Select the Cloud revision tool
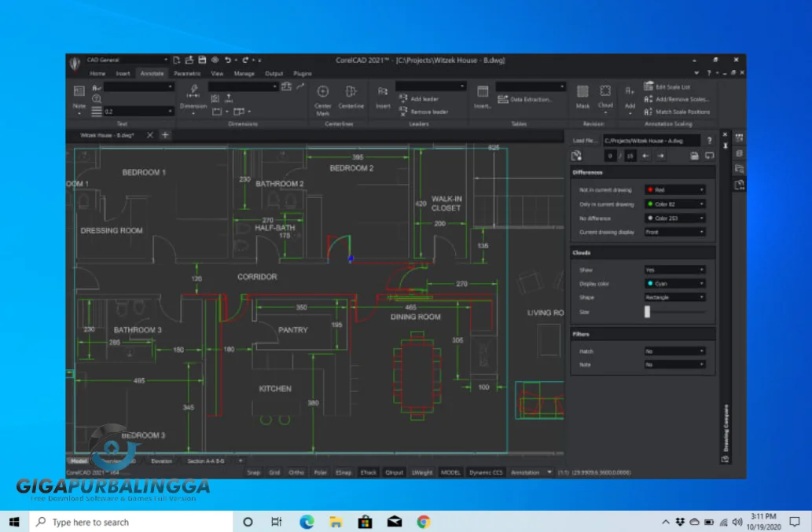This screenshot has height=532, width=812. pyautogui.click(x=605, y=96)
